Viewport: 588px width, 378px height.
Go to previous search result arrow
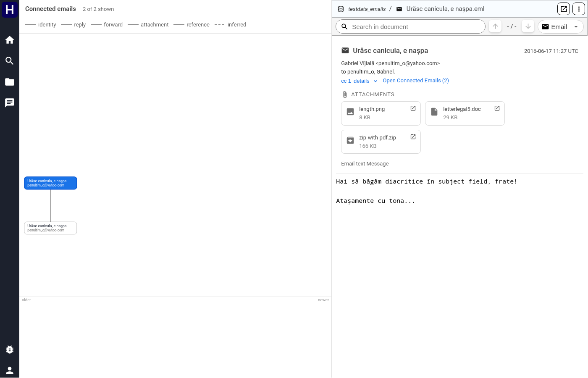495,26
